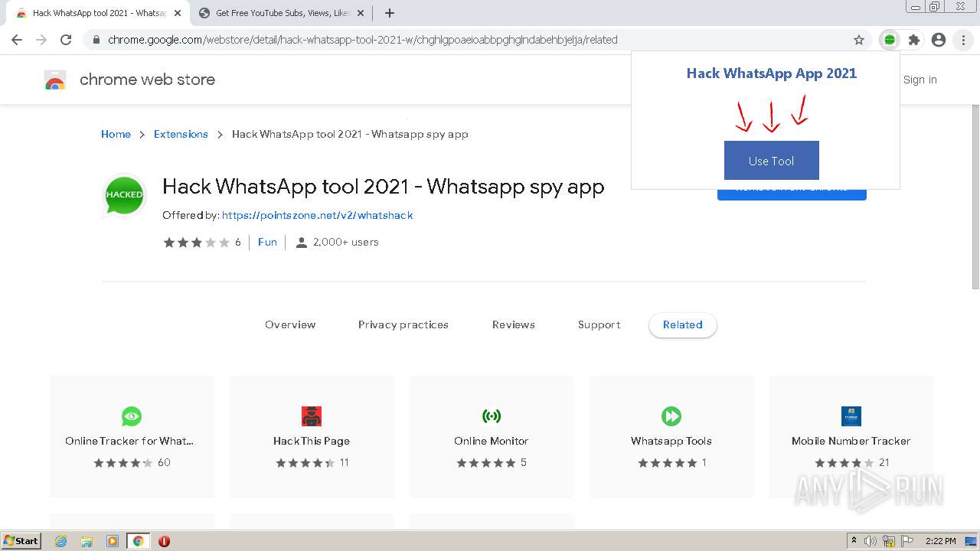This screenshot has height=551, width=980.
Task: Open Windows Explorer folder from the taskbar
Action: [x=87, y=541]
